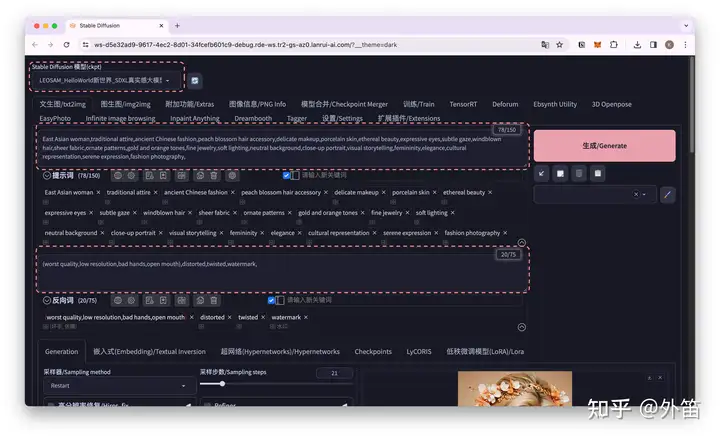The image size is (720, 439).
Task: Refresh the Stable Diffusion checkpoint list
Action: pyautogui.click(x=195, y=81)
